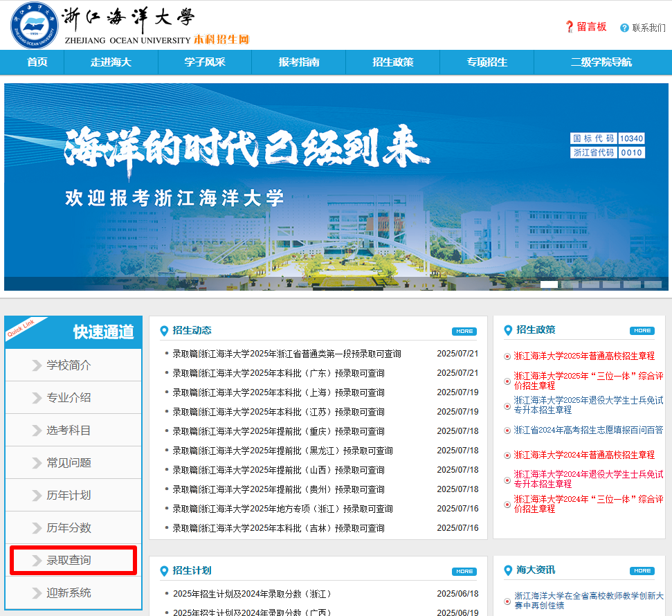The width and height of the screenshot is (672, 616).
Task: Open the 提前批（山西）预录取可查询 news item
Action: 278,470
